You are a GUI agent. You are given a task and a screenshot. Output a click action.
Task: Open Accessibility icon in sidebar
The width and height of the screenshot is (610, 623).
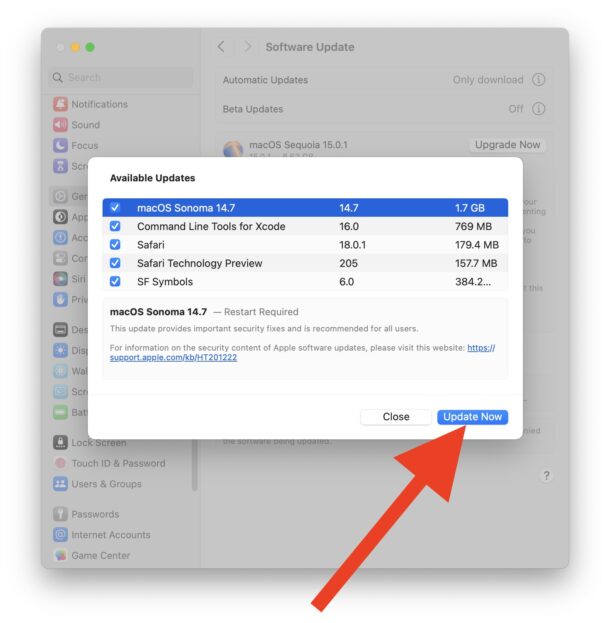[x=60, y=238]
